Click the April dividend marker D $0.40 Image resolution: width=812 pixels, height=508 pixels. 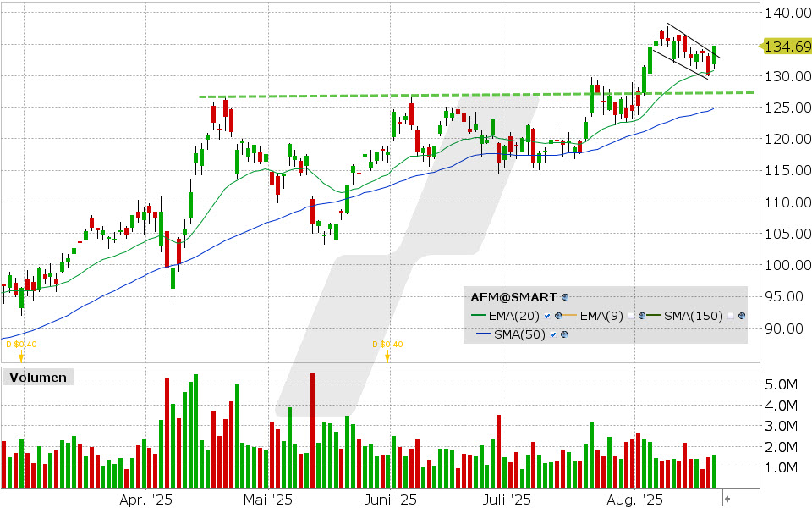tap(21, 351)
